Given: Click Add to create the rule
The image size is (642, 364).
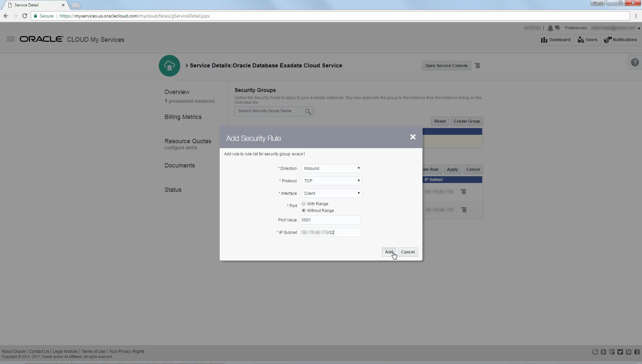Looking at the screenshot, I should (x=389, y=252).
